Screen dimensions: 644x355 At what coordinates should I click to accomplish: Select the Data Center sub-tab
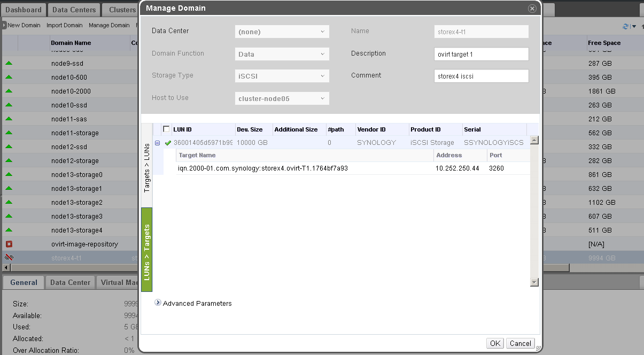tap(71, 282)
